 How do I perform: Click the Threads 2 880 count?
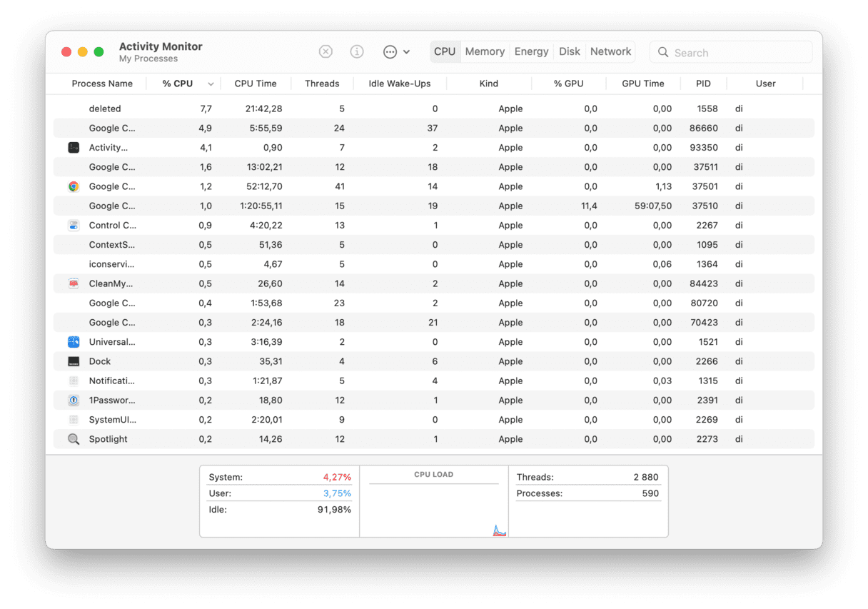click(x=646, y=477)
